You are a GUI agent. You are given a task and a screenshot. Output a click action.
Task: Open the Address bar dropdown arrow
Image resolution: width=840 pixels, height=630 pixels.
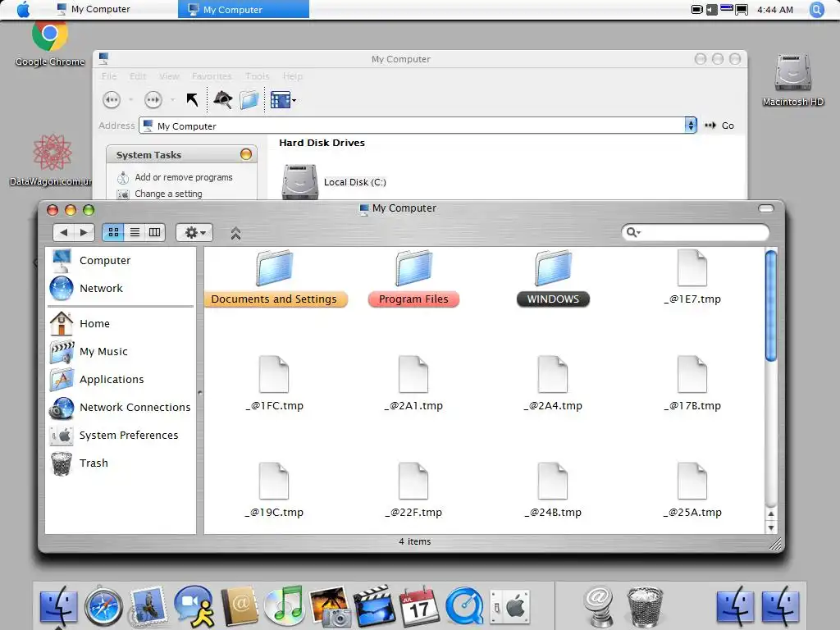pyautogui.click(x=691, y=126)
